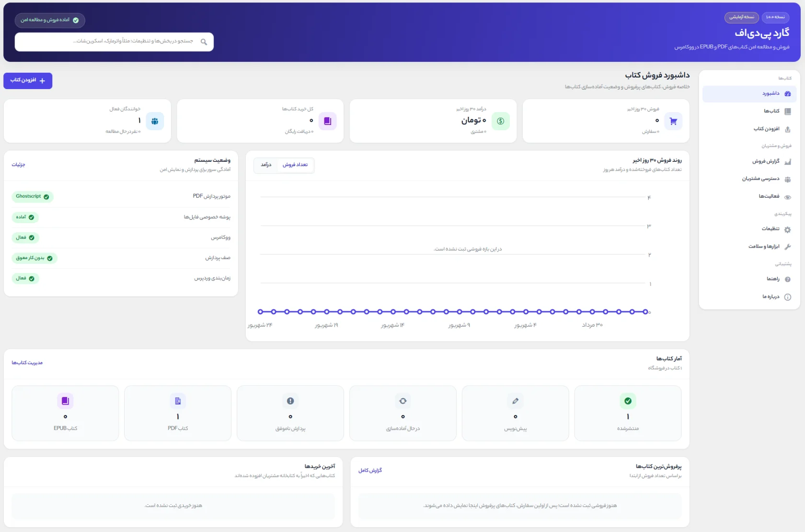Open the مدیریت کتاب‌ها link
The width and height of the screenshot is (805, 532).
[x=27, y=363]
